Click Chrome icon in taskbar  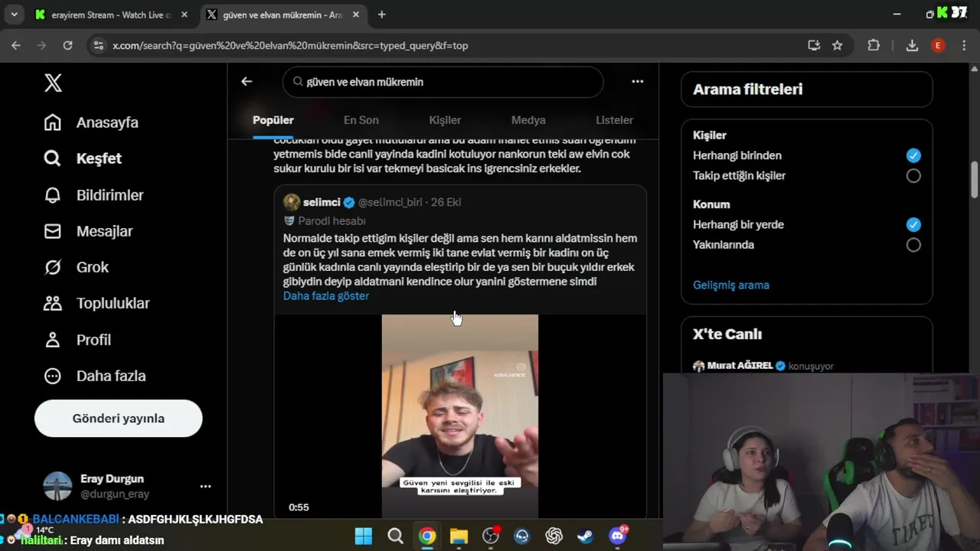coord(427,536)
